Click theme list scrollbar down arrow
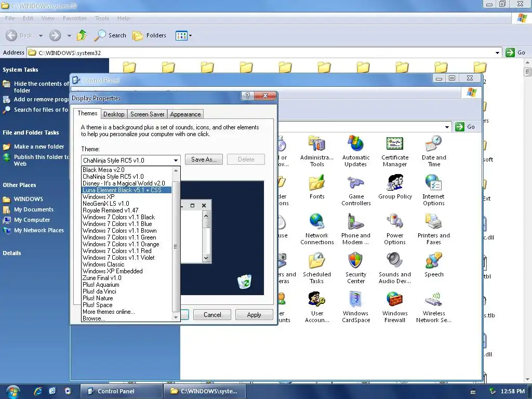The height and width of the screenshot is (399, 532). click(176, 317)
